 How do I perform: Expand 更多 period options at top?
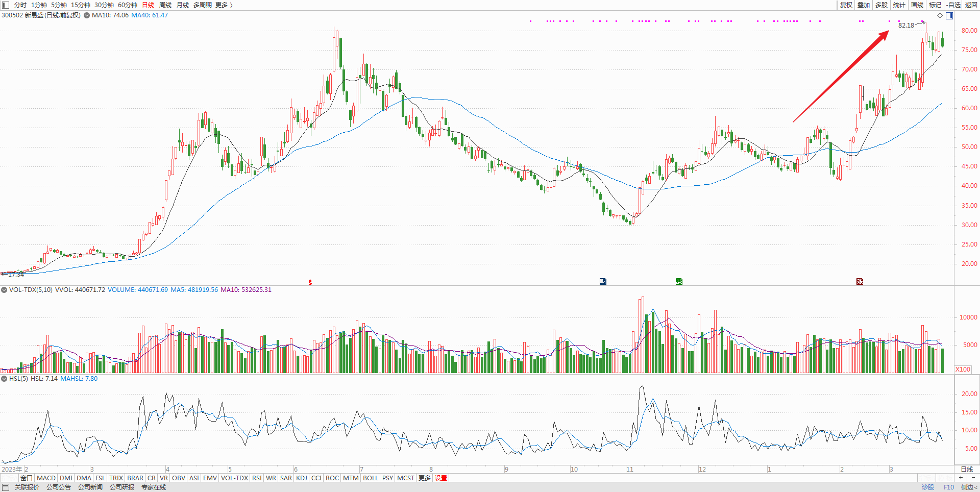coord(224,5)
